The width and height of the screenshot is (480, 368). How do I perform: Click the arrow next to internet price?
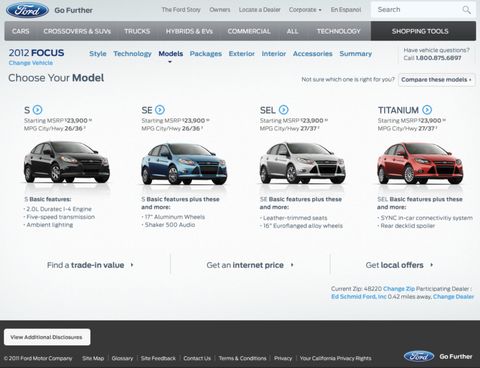click(x=292, y=265)
